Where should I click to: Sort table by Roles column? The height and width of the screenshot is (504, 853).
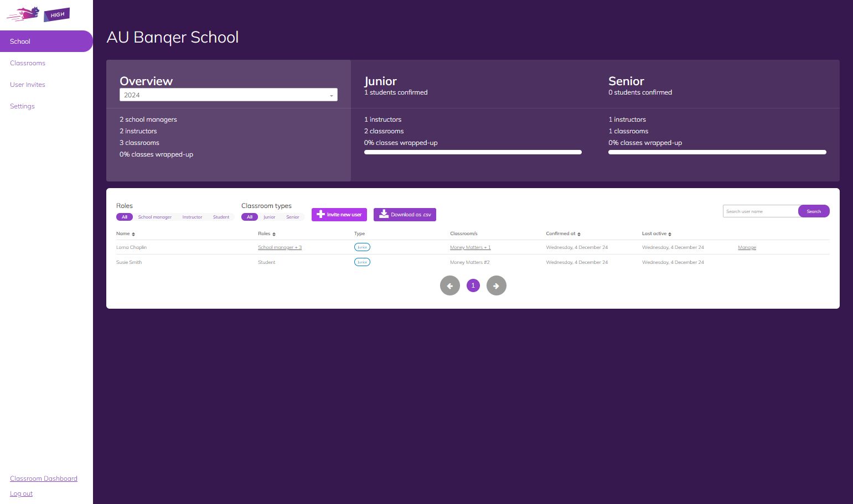click(267, 233)
